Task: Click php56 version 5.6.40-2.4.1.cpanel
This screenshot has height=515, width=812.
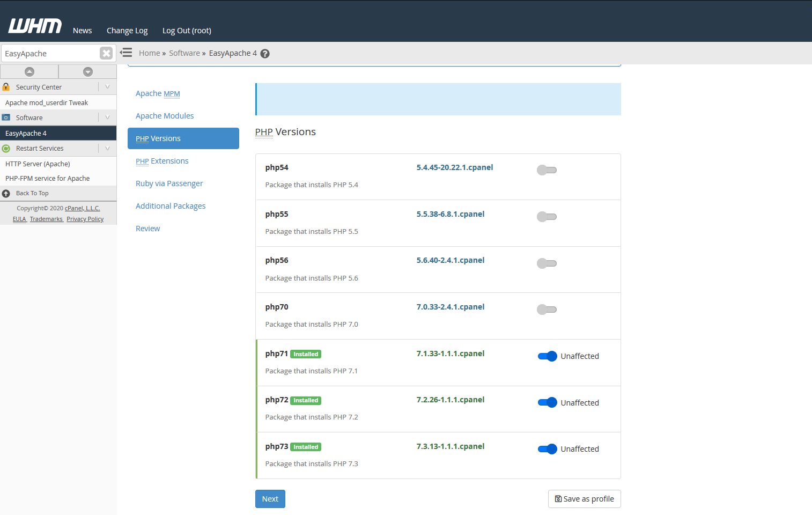Action: 451,260
